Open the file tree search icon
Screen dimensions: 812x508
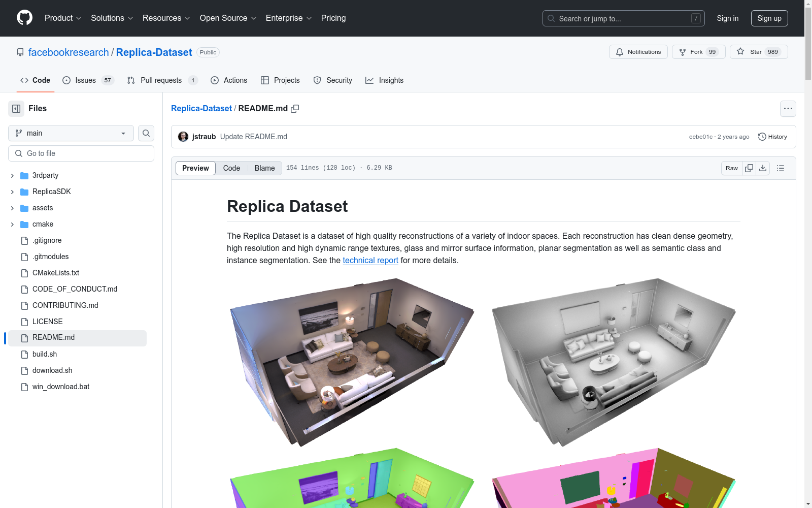pyautogui.click(x=146, y=133)
